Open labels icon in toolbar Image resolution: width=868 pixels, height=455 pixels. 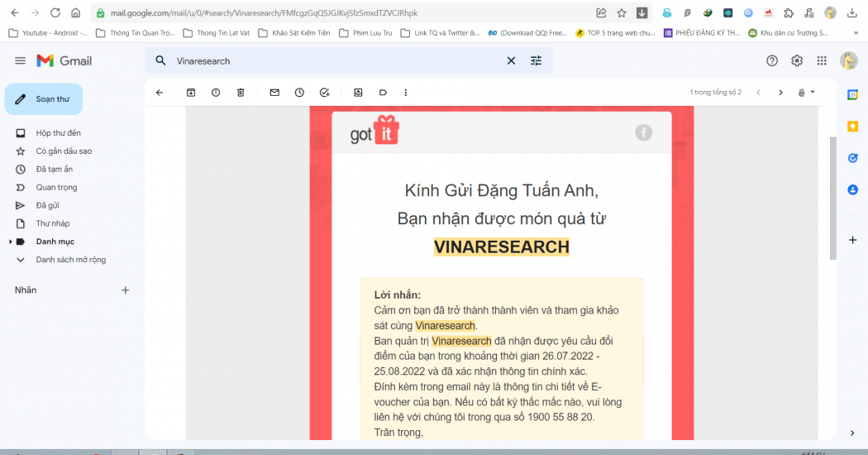point(383,93)
